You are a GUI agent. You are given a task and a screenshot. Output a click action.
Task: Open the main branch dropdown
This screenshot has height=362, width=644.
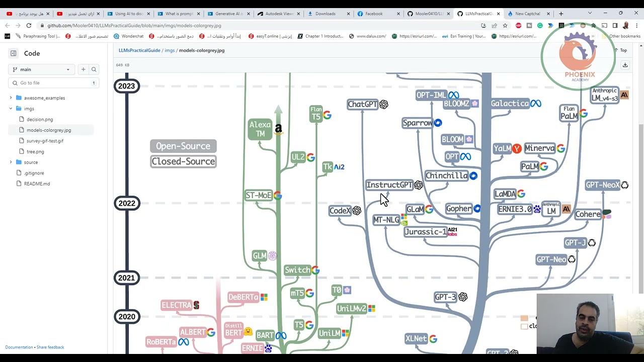click(41, 69)
